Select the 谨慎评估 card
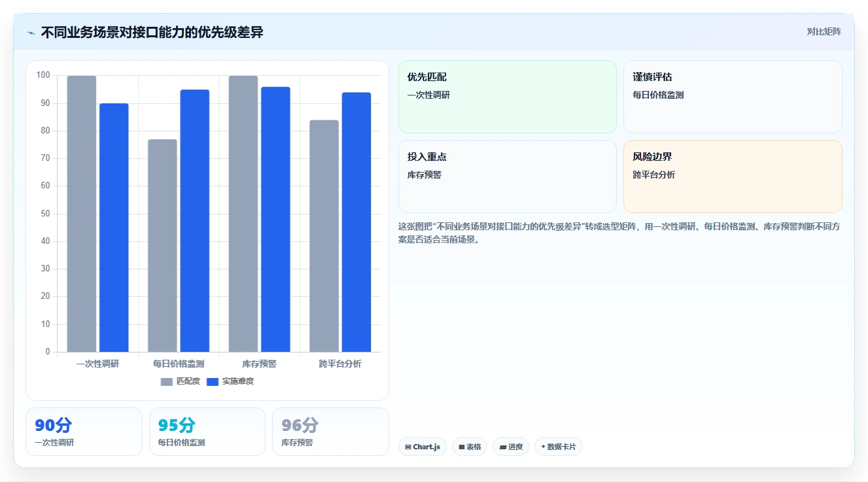The width and height of the screenshot is (868, 482). (733, 97)
